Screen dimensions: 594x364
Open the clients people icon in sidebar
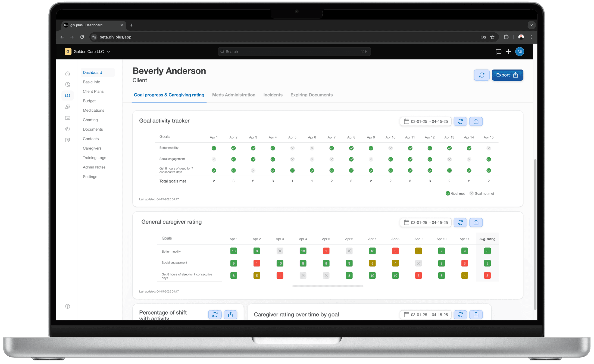point(68,96)
